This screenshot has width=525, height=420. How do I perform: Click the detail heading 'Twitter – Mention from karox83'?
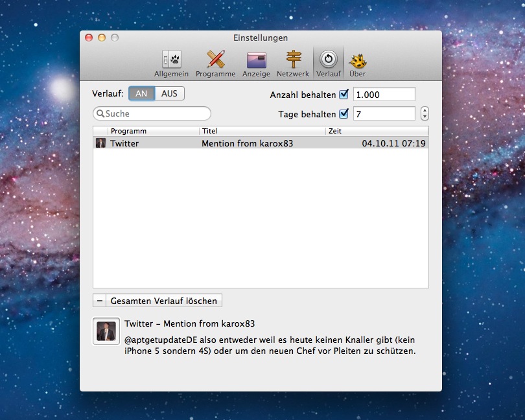click(189, 323)
